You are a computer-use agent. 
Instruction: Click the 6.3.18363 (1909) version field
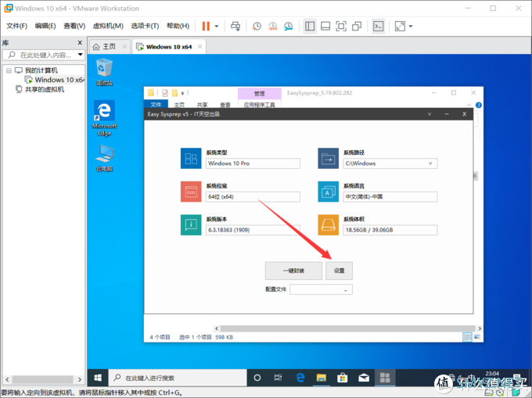pyautogui.click(x=253, y=230)
